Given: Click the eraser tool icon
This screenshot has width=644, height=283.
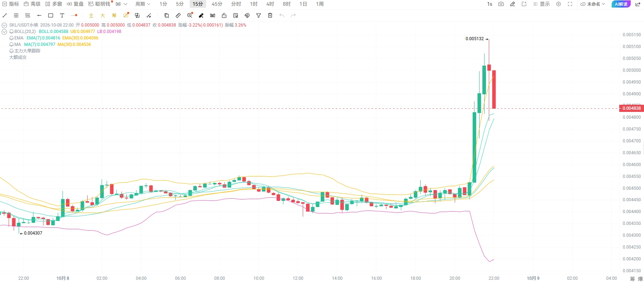Looking at the screenshot, I should [201, 15].
